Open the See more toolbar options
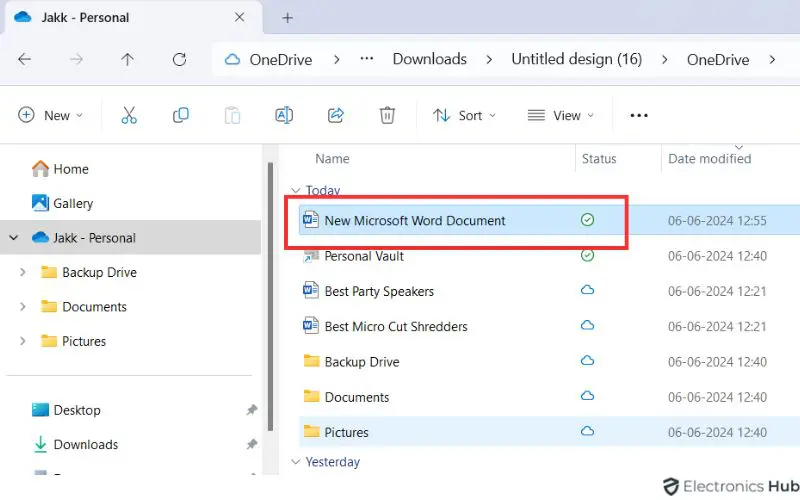 [x=639, y=116]
